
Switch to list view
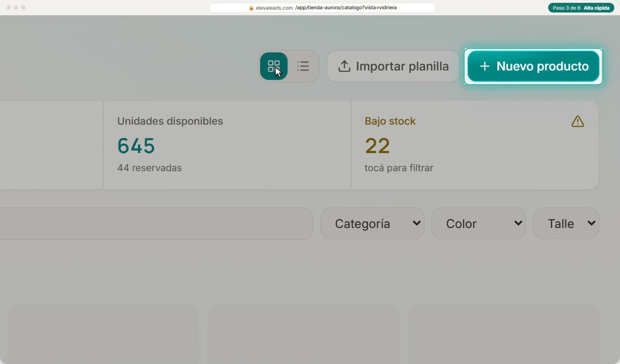point(303,66)
